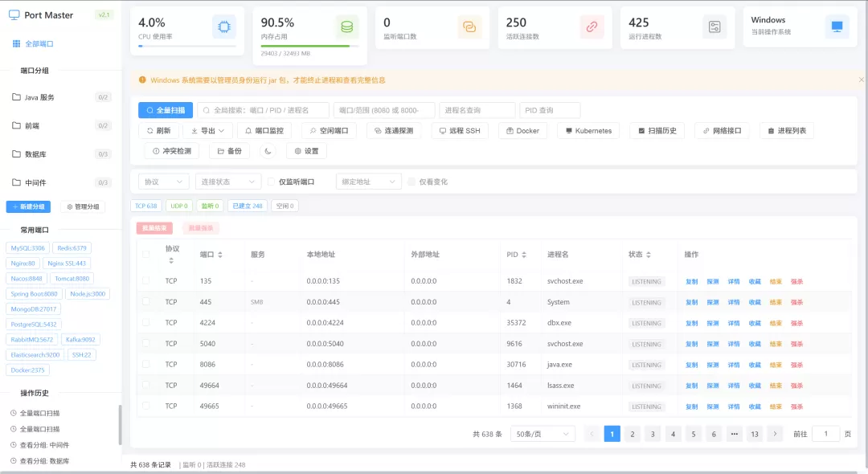868x474 pixels.
Task: Click the Port Master logo icon
Action: tap(14, 15)
